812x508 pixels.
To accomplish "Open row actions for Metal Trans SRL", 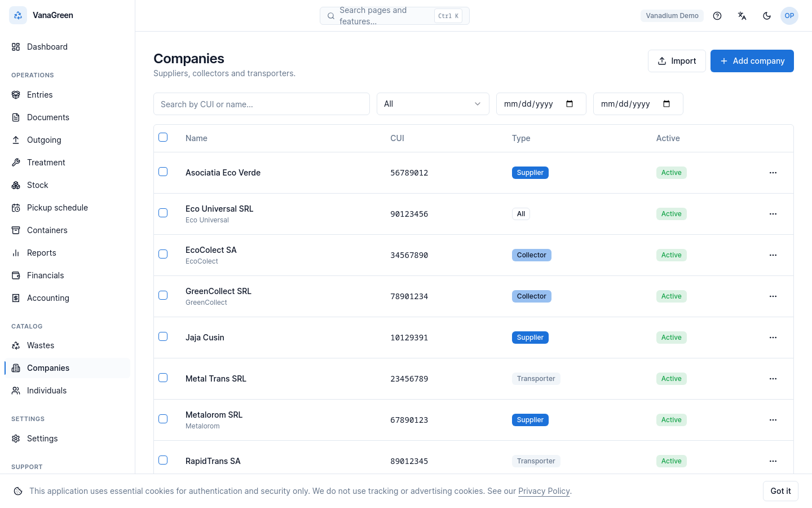I will 773,379.
